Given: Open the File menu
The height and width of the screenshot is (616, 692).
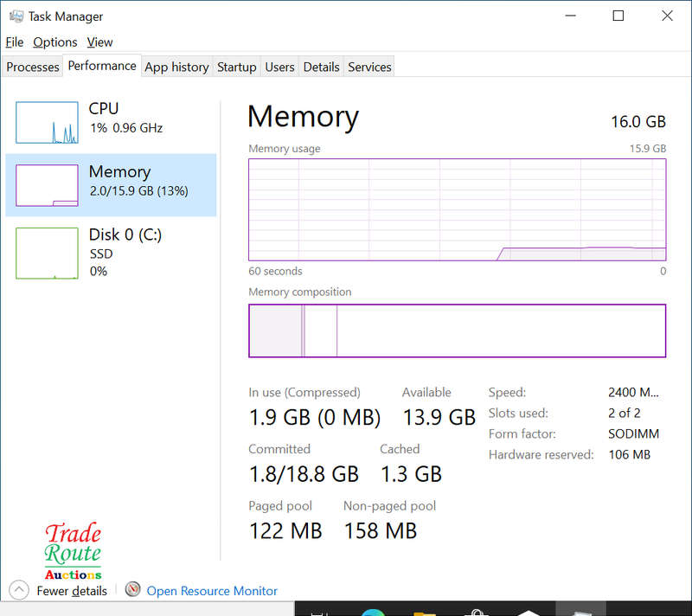Looking at the screenshot, I should pyautogui.click(x=15, y=42).
